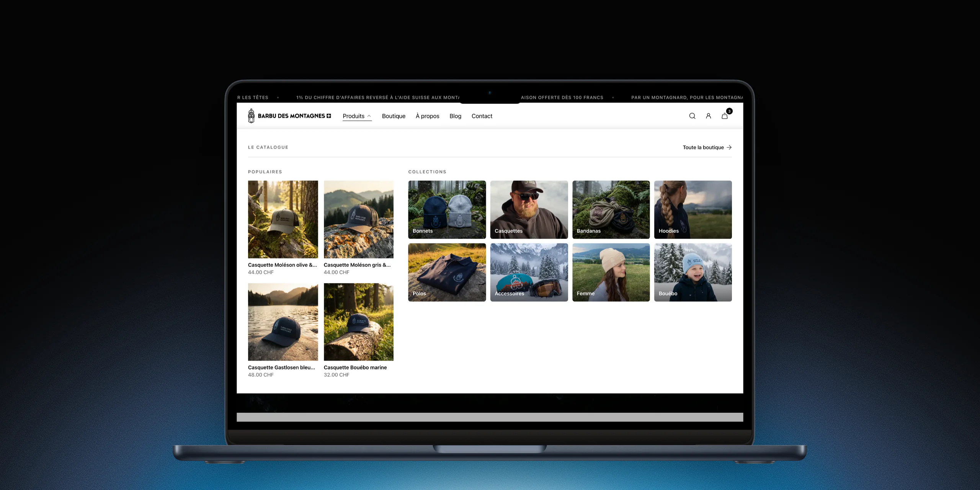Click the 'Par un montagnard' announcement text
The width and height of the screenshot is (980, 490).
(x=687, y=98)
